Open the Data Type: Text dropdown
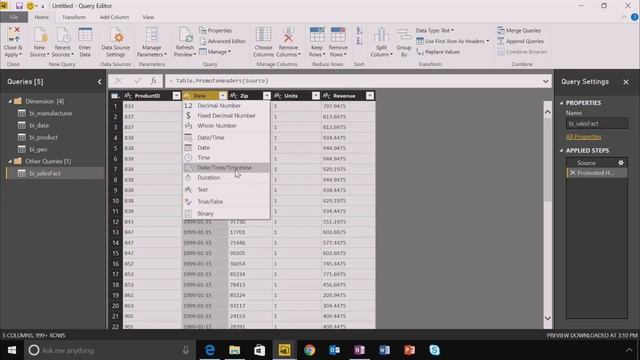Image resolution: width=640 pixels, height=360 pixels. pos(435,31)
